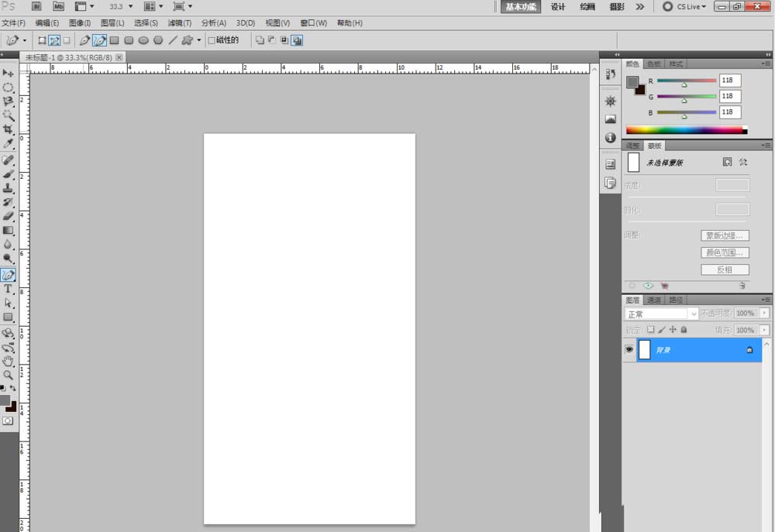Select the Eyedropper tool

(x=8, y=144)
